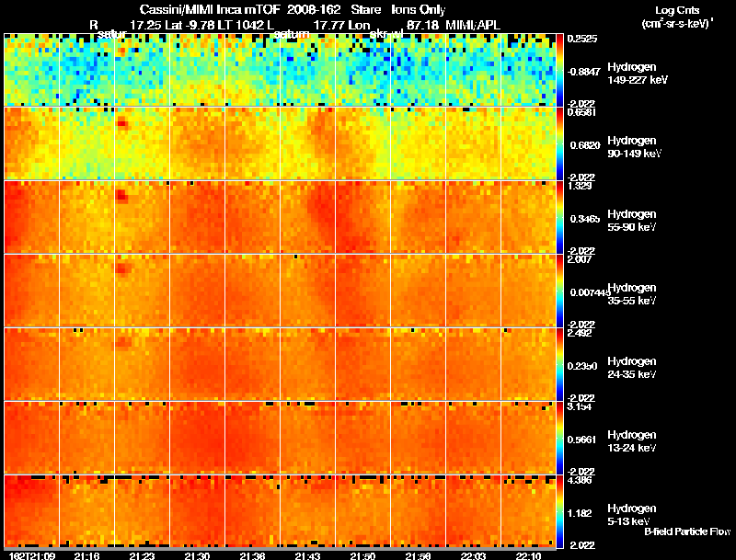Click the color bar for Hydrogen 35-55 keV
Screen dimensions: 736x560
point(559,291)
